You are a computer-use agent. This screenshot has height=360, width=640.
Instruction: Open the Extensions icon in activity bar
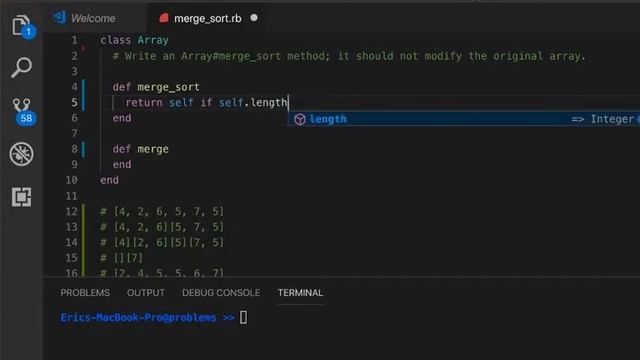point(21,197)
